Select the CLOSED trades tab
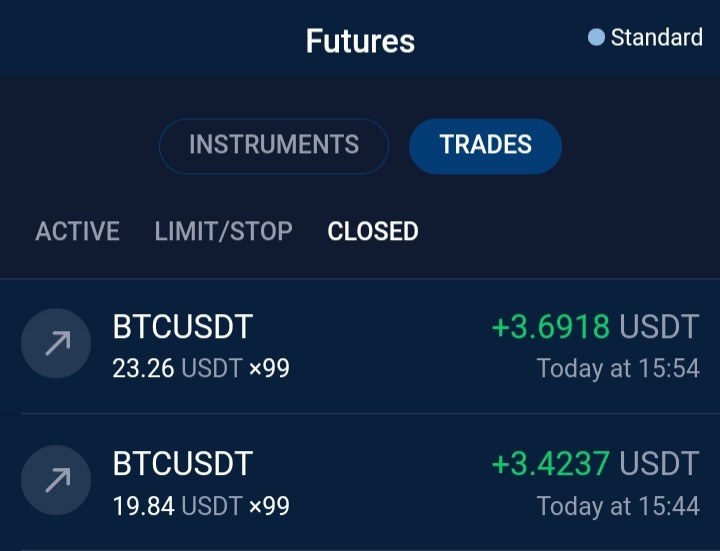 coord(373,231)
